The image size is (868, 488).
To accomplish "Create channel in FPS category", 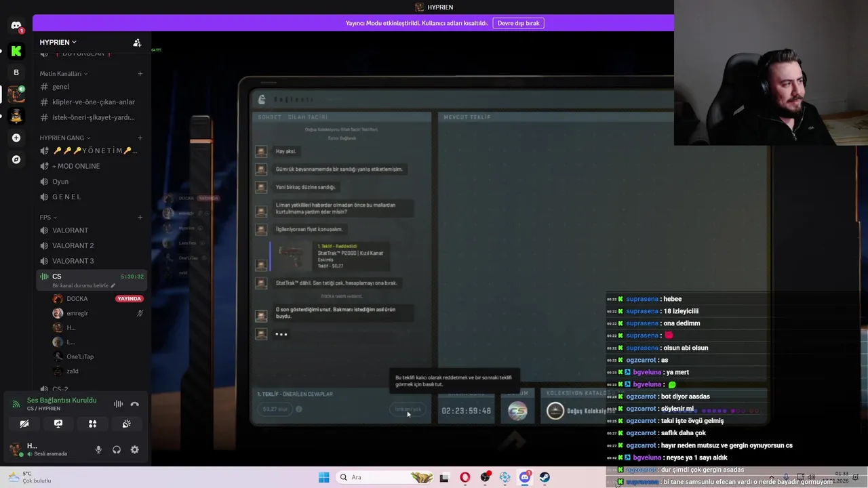I will (x=140, y=218).
